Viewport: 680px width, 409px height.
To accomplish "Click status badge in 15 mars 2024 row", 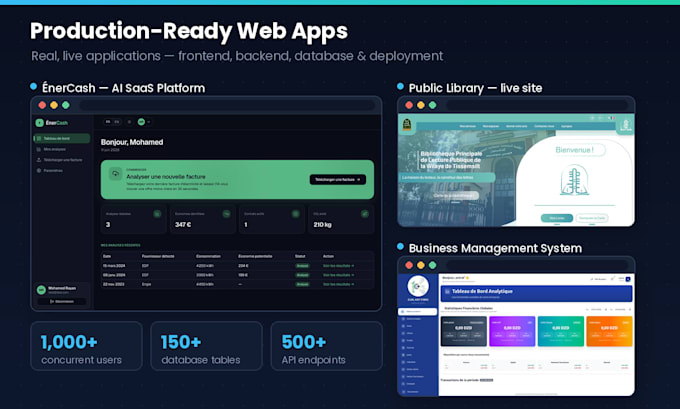I will [302, 266].
